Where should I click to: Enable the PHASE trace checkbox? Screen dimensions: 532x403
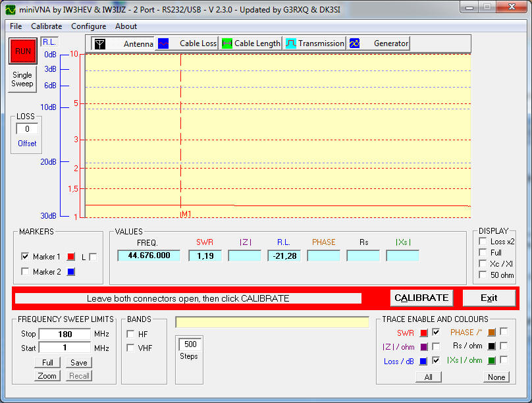[x=504, y=331]
